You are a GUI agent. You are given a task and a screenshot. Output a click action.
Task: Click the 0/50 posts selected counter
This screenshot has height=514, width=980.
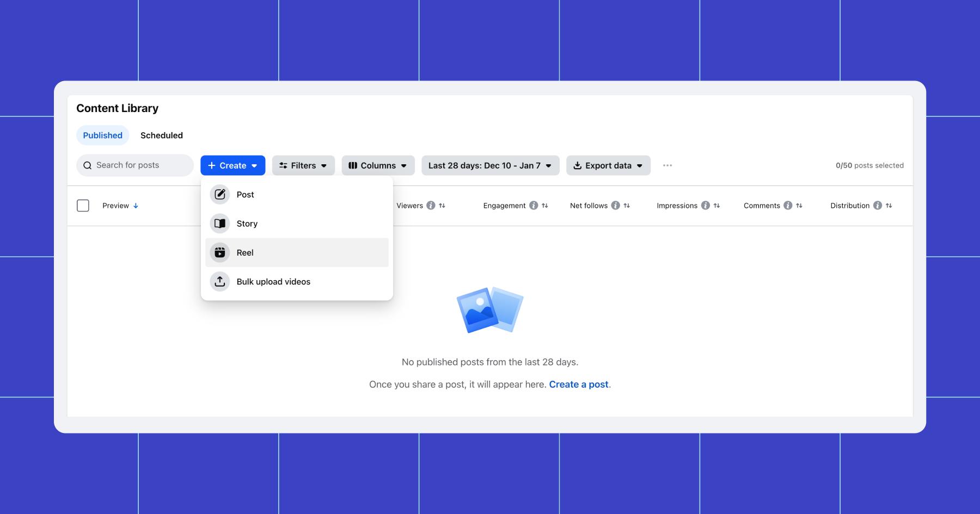click(869, 165)
